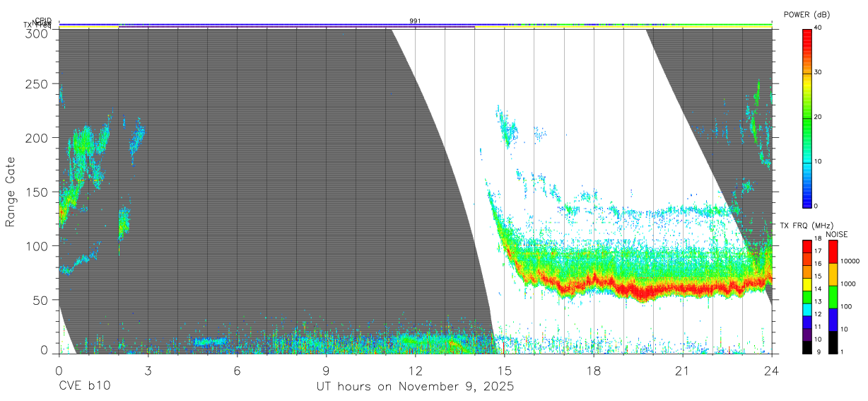The height and width of the screenshot is (401, 868).
Task: Click the "UT hours on November 9, 2025" label
Action: click(414, 387)
